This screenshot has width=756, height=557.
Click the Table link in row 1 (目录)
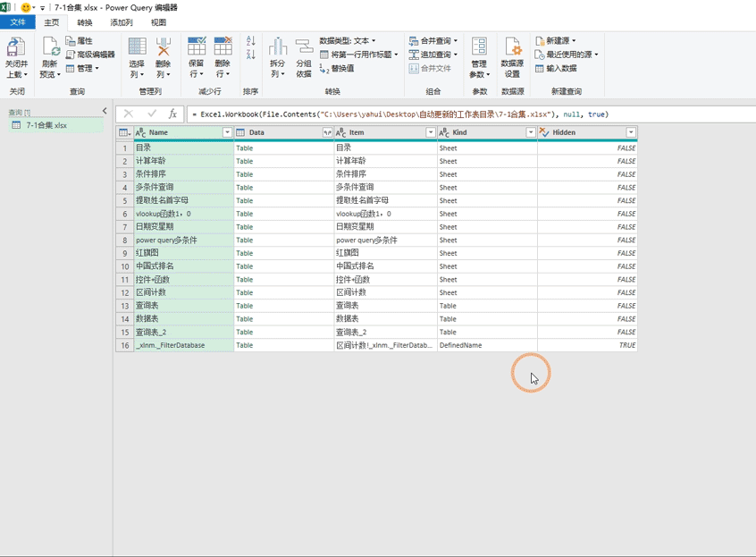click(245, 148)
